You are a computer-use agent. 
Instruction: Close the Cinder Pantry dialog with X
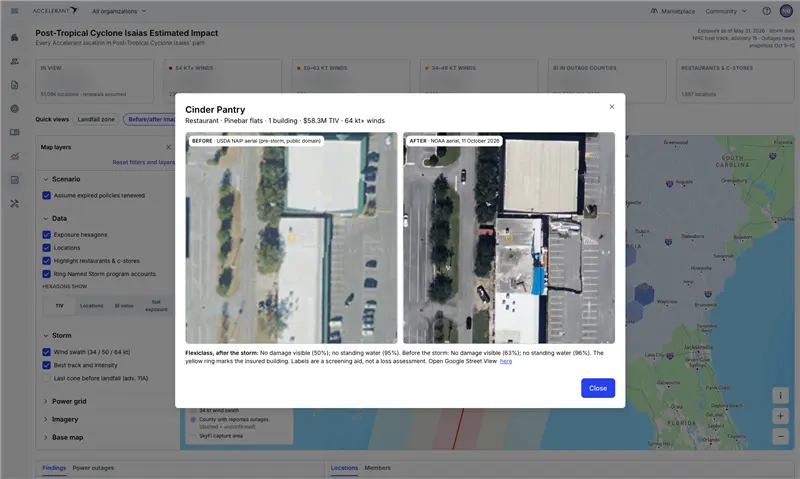tap(612, 107)
